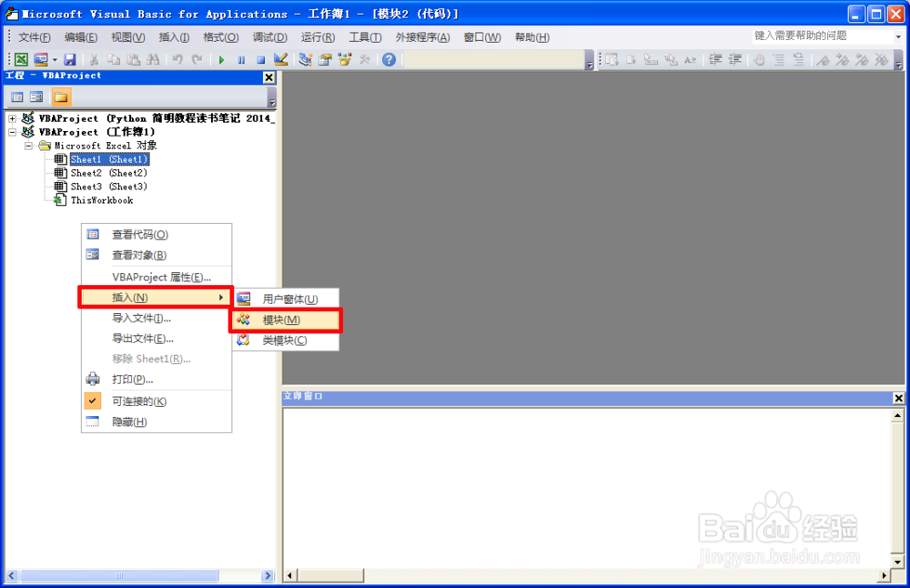Click the Toggle Breakpoint hand icon
Image resolution: width=910 pixels, height=588 pixels.
coord(759,59)
